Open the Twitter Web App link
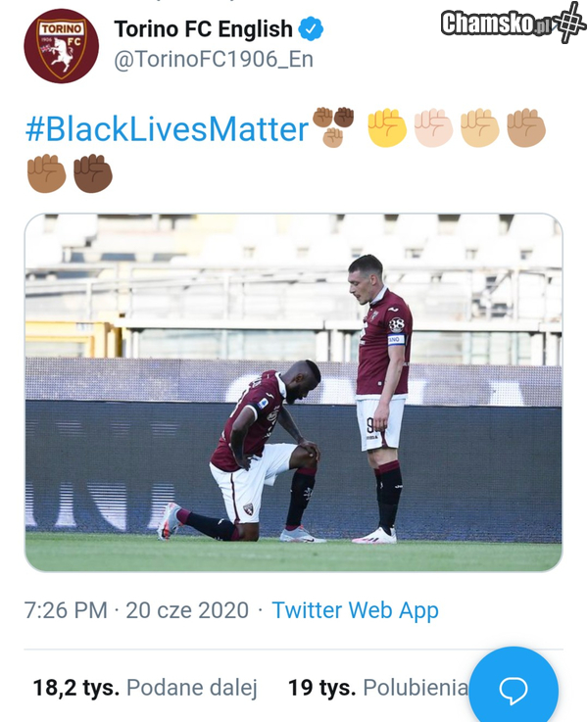The image size is (588, 722). click(x=355, y=610)
